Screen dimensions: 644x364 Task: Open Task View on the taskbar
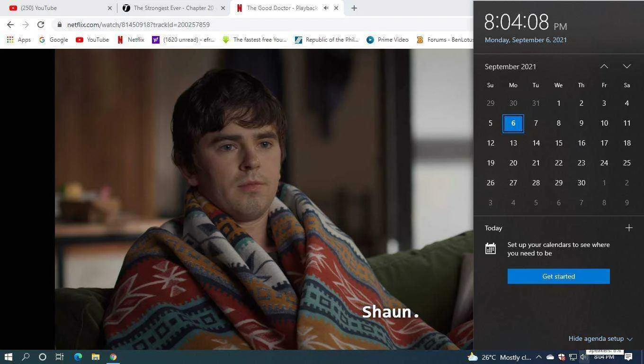(x=60, y=357)
